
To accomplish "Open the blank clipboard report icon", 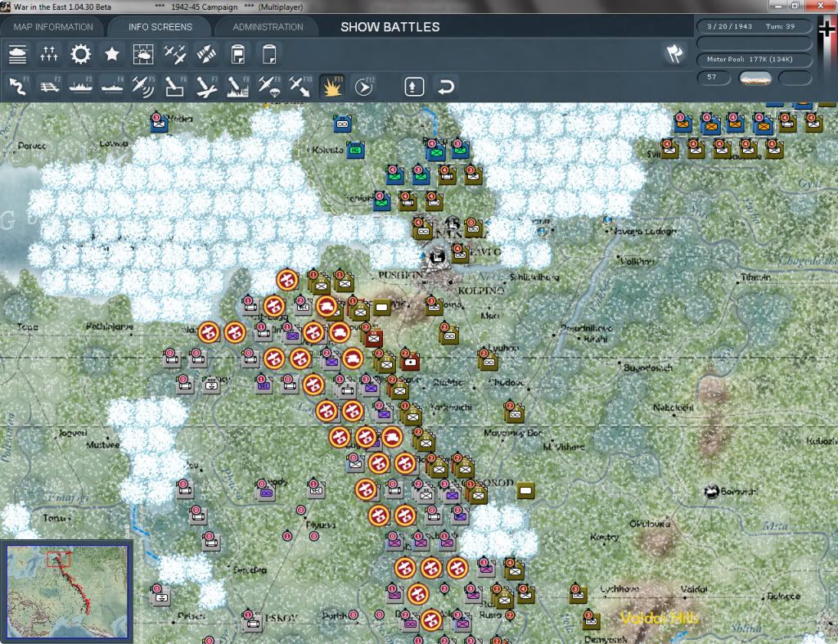I will coord(269,54).
